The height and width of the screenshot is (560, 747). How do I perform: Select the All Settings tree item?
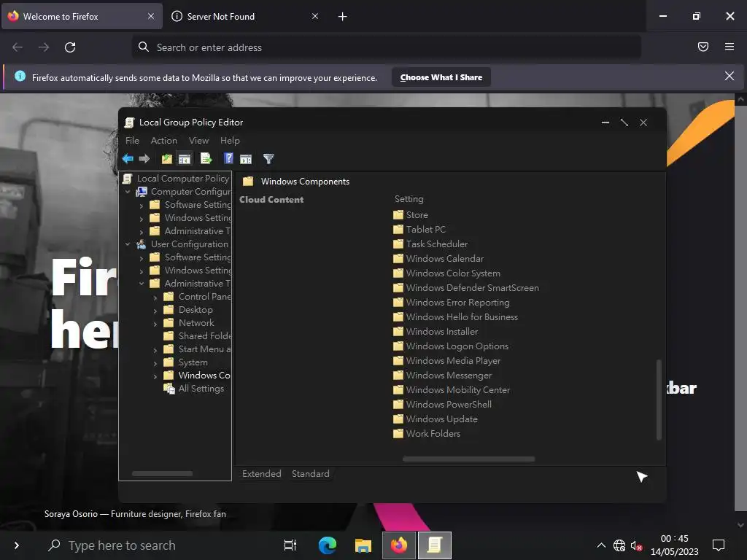pyautogui.click(x=193, y=389)
